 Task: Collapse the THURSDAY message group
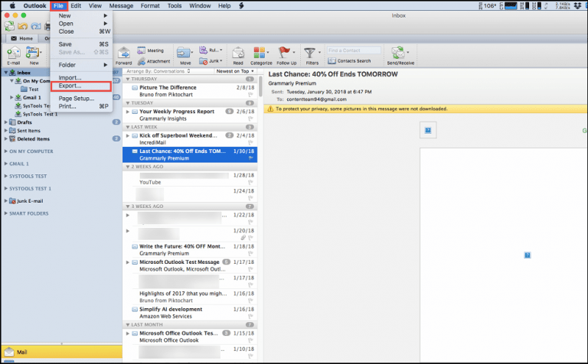(x=128, y=79)
